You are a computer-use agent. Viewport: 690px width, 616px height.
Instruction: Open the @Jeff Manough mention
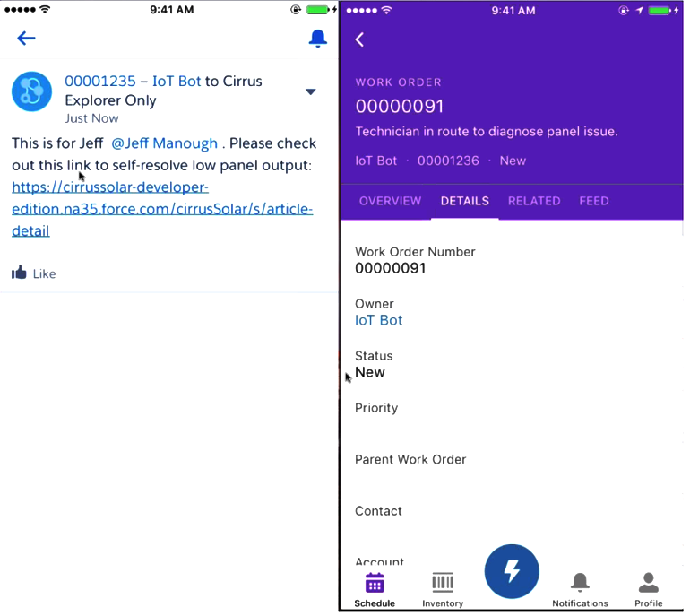(164, 143)
